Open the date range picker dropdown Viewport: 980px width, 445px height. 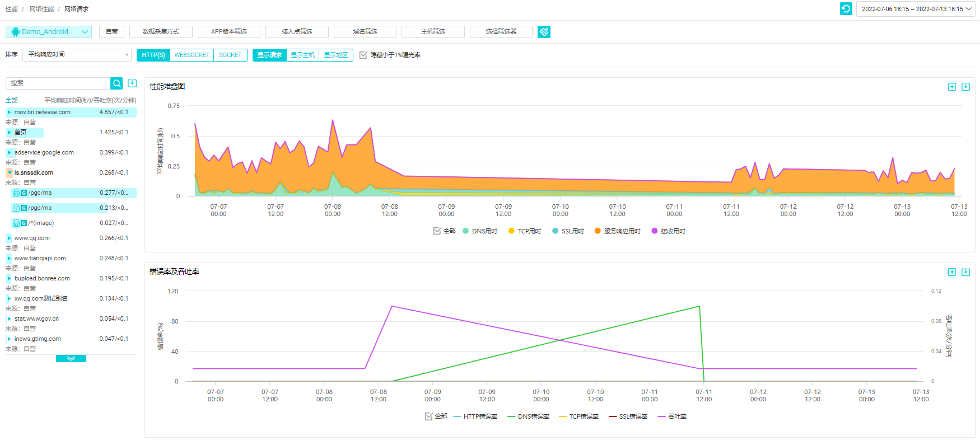coord(916,9)
